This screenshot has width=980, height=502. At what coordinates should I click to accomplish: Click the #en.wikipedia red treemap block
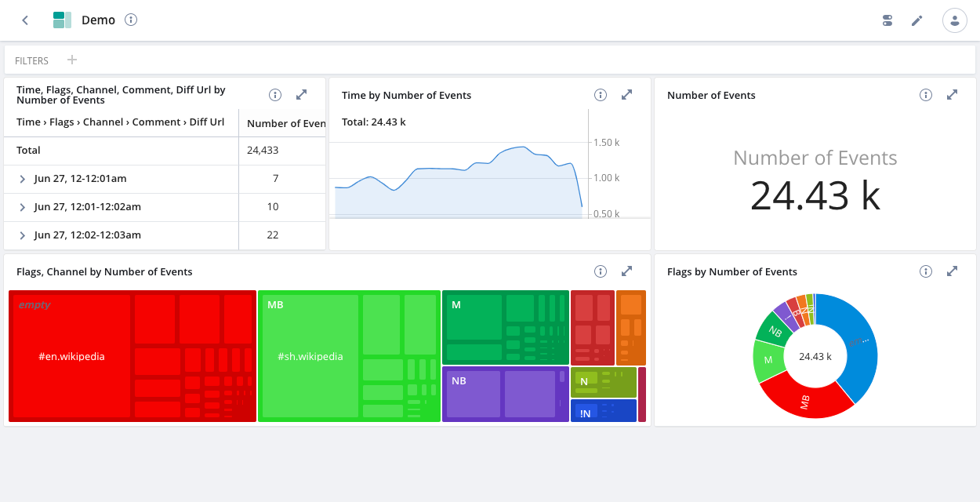pos(71,357)
